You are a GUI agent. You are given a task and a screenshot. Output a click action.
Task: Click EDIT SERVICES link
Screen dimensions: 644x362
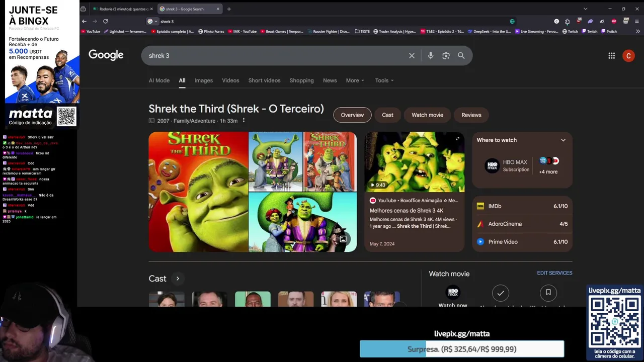coord(554,273)
